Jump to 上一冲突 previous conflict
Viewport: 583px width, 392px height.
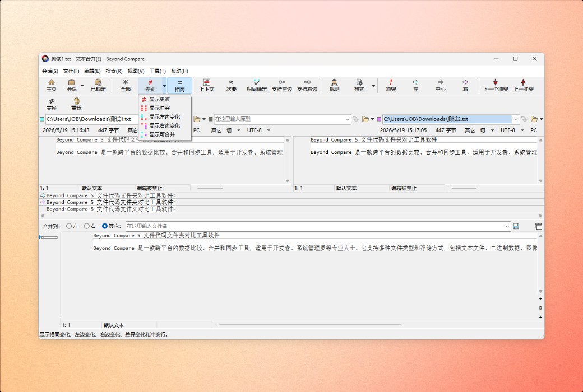coord(524,85)
